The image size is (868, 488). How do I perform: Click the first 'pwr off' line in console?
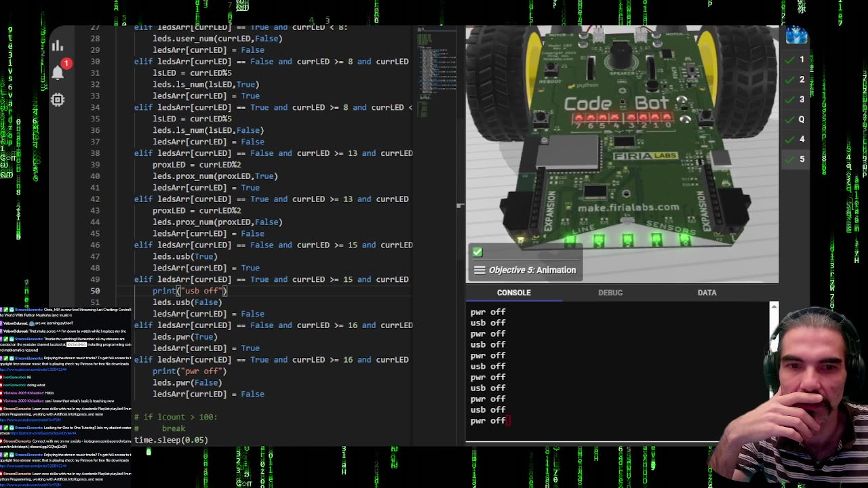click(488, 312)
